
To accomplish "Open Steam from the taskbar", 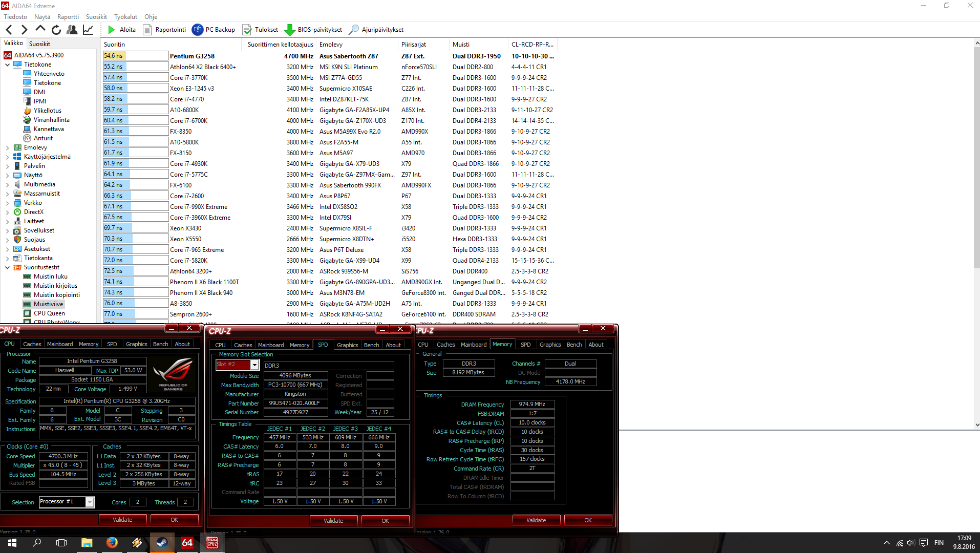I will coord(162,543).
